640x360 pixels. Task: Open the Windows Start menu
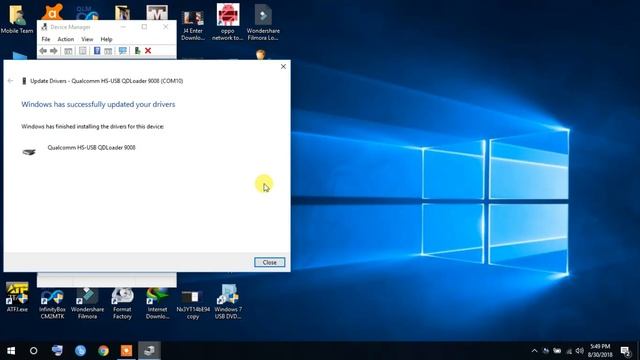click(x=11, y=351)
